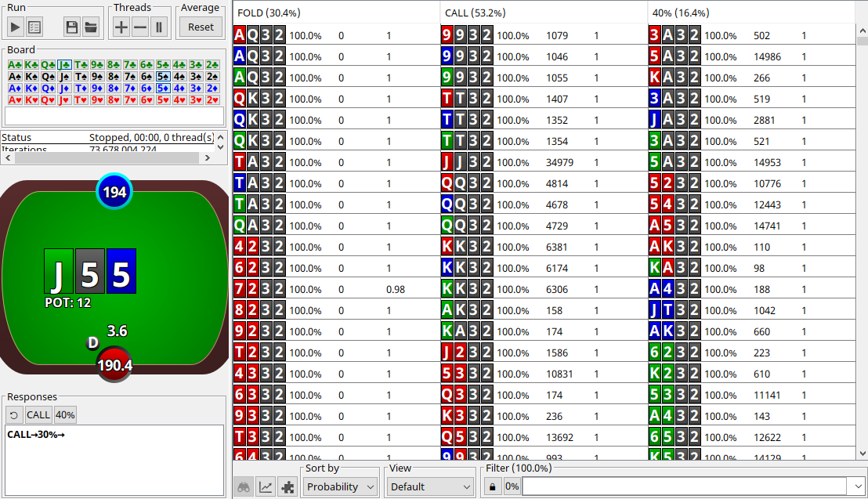Viewport: 868px width, 499px height.
Task: Click the JT32 hand with value 1042
Action: (675, 310)
